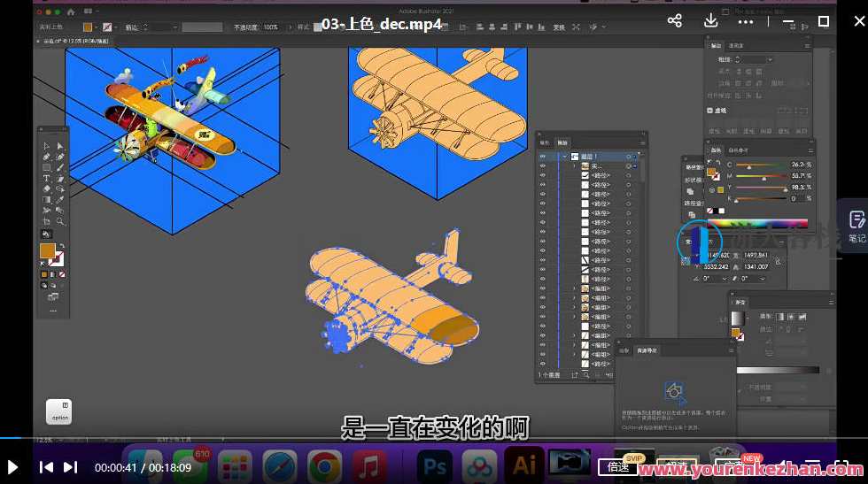Switch to the 图层 layers tab
The height and width of the screenshot is (484, 868).
pyautogui.click(x=563, y=142)
